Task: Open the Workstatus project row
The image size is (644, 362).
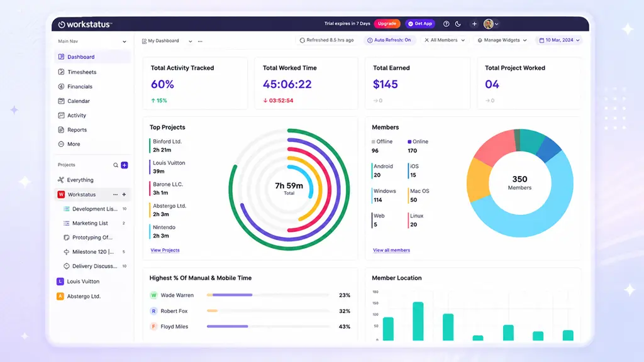Action: 92,195
